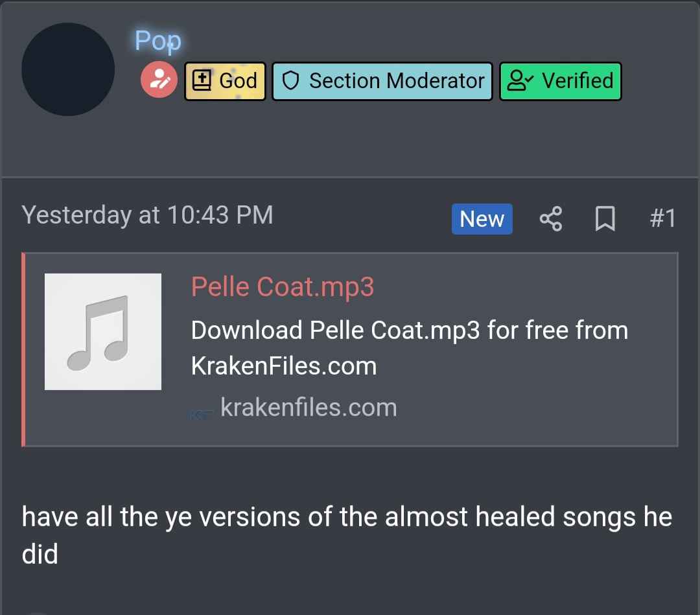Click the Yesterday at 10:43 PM timestamp
This screenshot has height=615, width=700.
click(147, 215)
